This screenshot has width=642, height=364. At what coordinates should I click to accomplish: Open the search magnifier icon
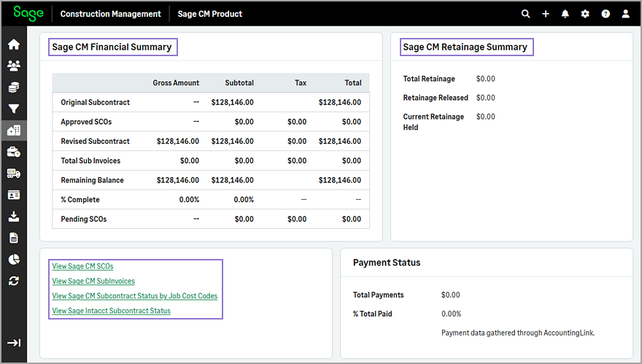coord(525,14)
